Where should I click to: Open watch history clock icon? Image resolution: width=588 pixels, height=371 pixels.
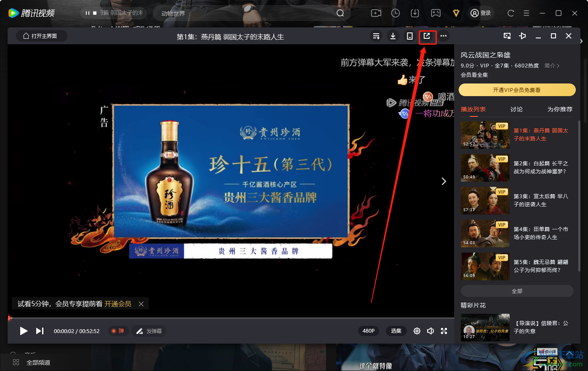pos(396,13)
